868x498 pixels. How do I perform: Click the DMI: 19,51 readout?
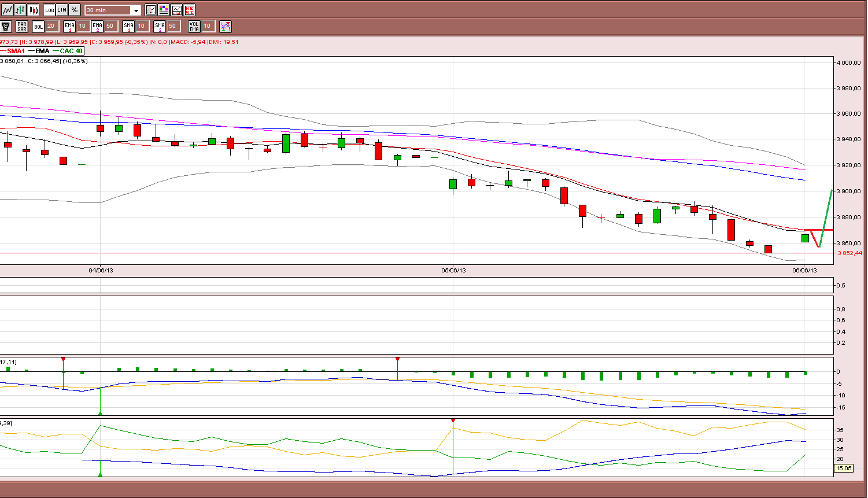(x=223, y=42)
